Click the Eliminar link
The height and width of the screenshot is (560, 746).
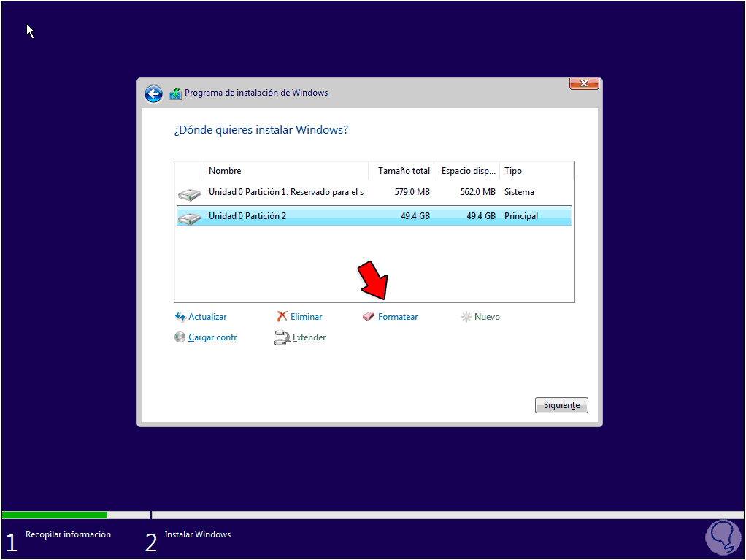click(307, 317)
